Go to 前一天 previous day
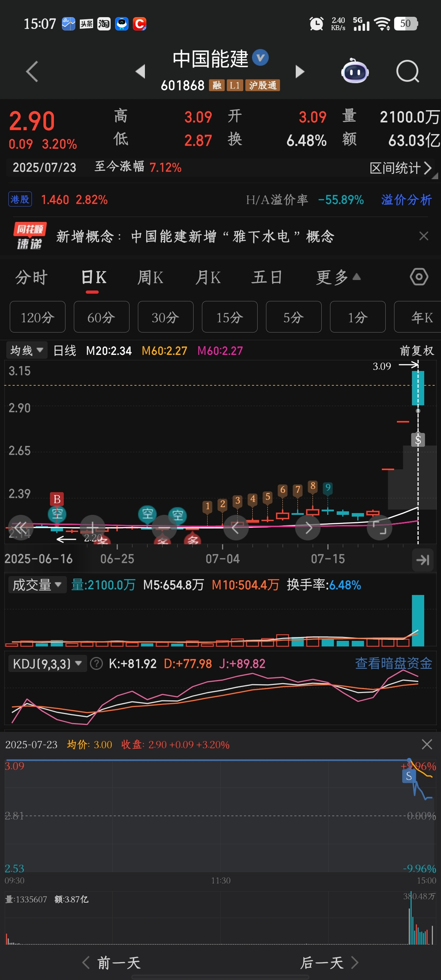The image size is (441, 980). point(112,963)
